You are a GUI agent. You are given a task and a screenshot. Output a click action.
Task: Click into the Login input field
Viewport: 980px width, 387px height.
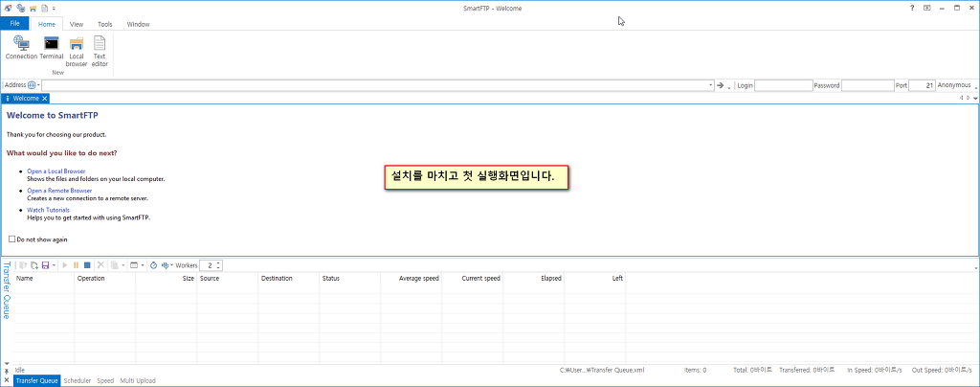pos(783,85)
